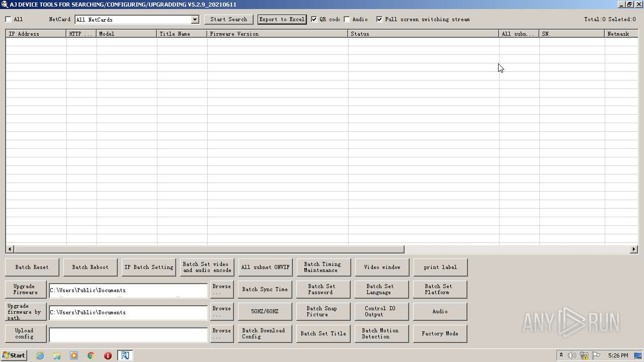644x362 pixels.
Task: Open IP Batch Setting
Action: 149,267
